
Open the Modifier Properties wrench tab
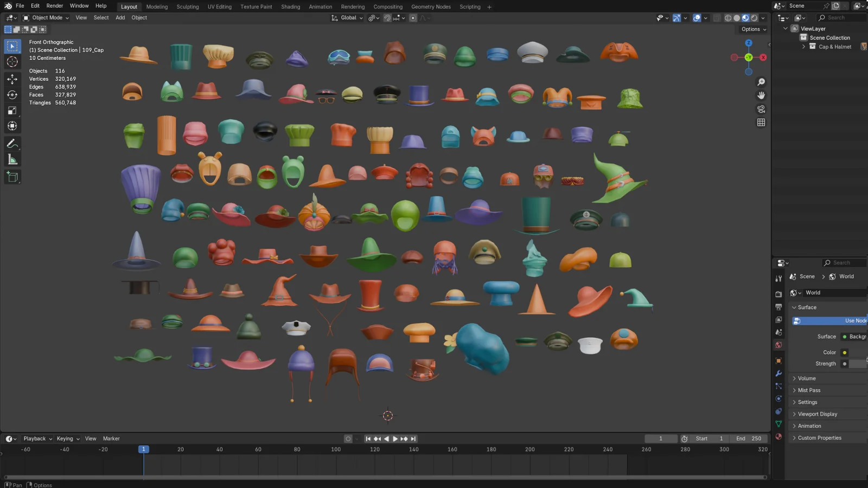[778, 374]
